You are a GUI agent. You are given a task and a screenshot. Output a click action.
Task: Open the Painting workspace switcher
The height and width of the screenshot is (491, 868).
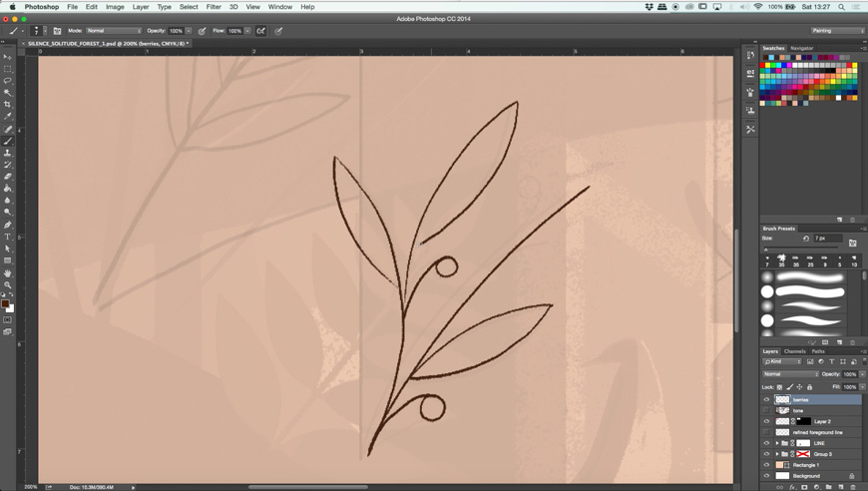coord(837,31)
